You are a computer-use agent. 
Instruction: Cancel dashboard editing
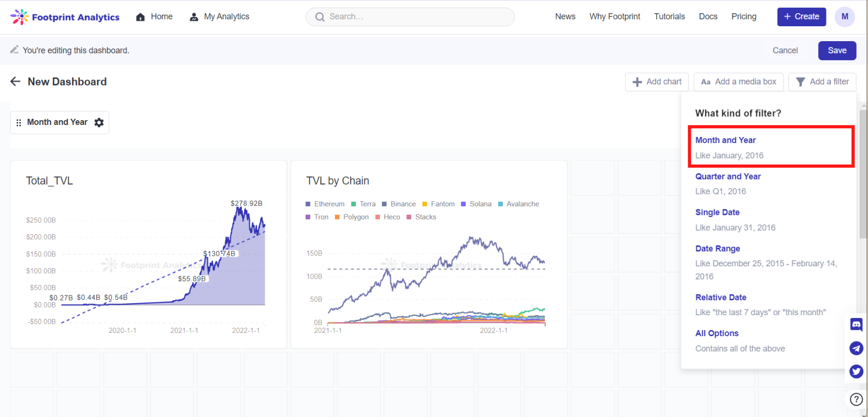(x=785, y=51)
